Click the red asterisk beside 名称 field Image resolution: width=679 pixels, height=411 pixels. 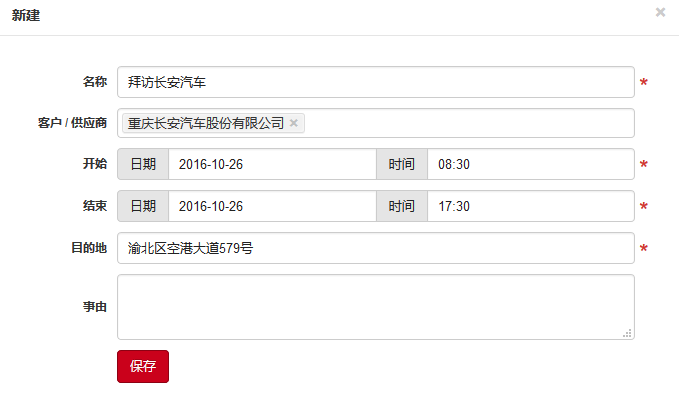pyautogui.click(x=644, y=82)
